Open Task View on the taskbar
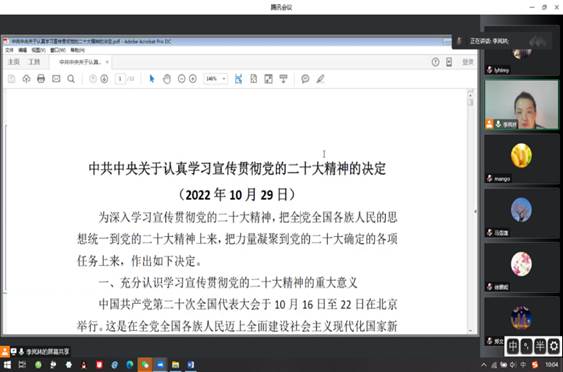 pyautogui.click(x=22, y=365)
